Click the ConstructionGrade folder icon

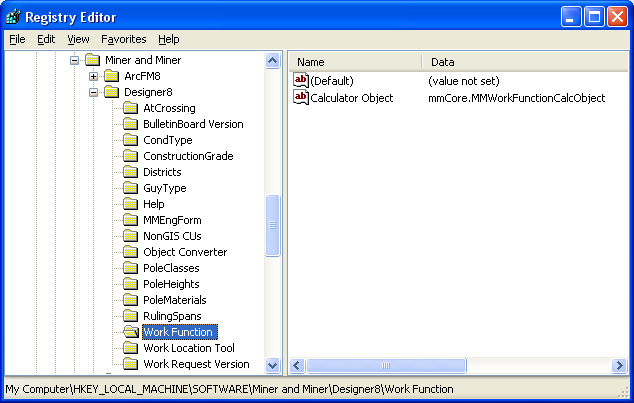(x=131, y=156)
